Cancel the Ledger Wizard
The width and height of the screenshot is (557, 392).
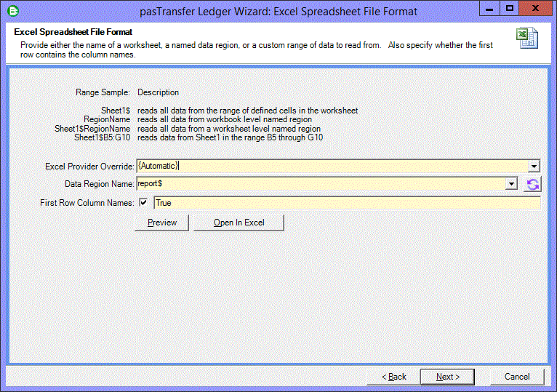[x=517, y=377]
